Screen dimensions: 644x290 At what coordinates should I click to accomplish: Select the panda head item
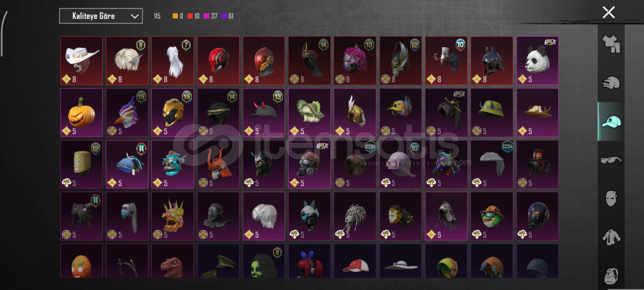tap(538, 61)
